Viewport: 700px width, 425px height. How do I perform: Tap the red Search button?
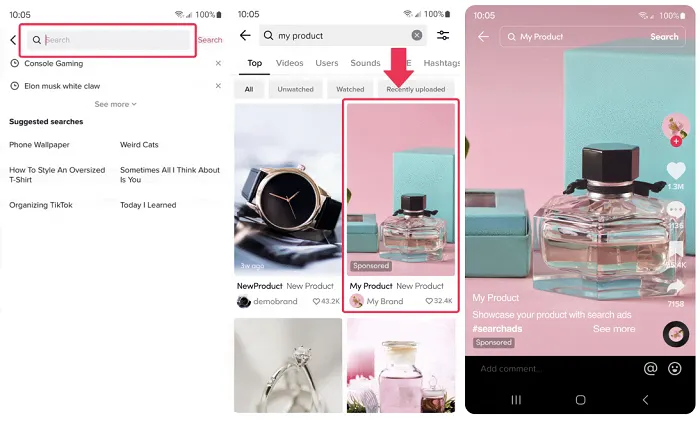(x=210, y=40)
